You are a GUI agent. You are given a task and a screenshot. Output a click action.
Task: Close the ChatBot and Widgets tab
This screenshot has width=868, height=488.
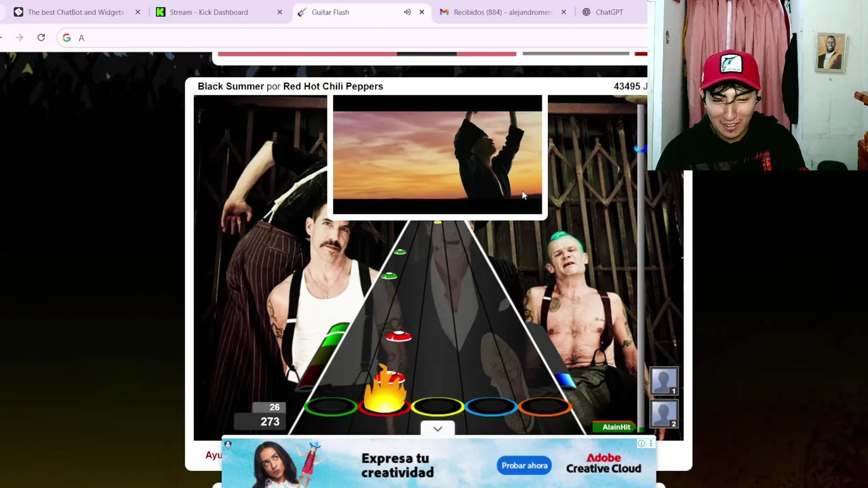(138, 12)
